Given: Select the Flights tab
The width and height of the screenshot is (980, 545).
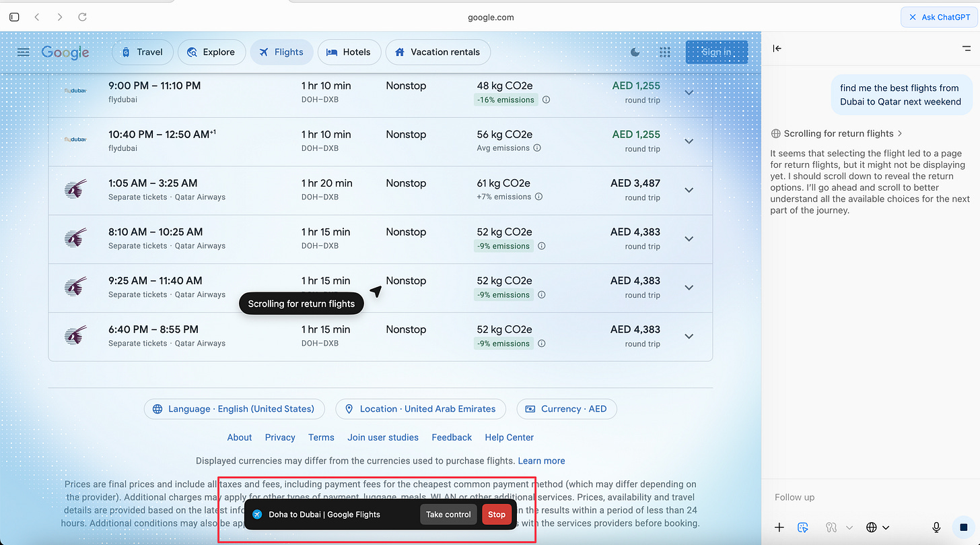Looking at the screenshot, I should coord(281,52).
